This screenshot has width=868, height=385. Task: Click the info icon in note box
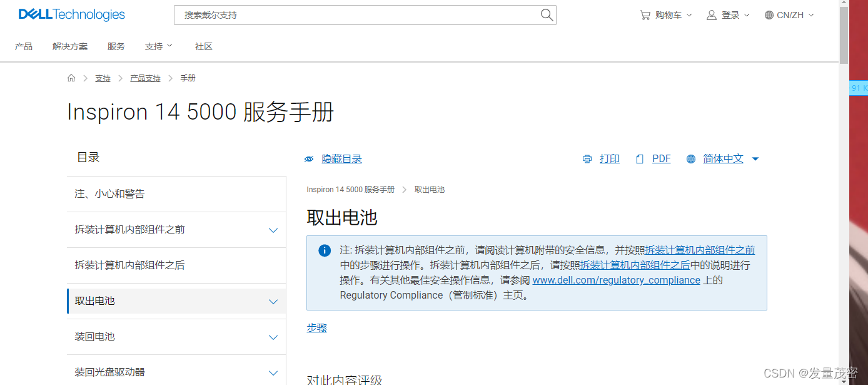coord(325,250)
